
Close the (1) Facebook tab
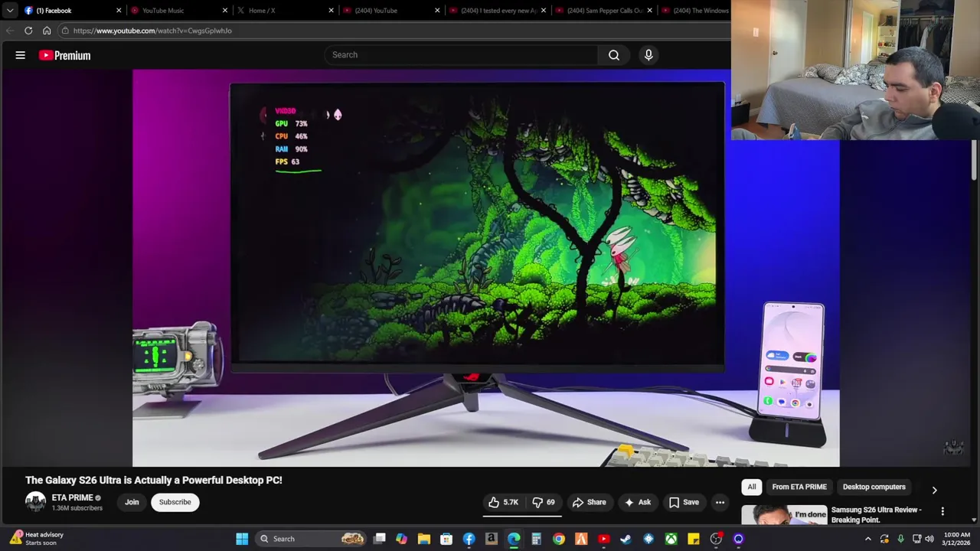(x=119, y=11)
